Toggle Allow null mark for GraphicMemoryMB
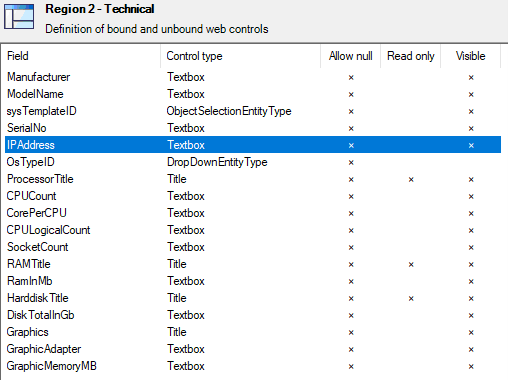 click(351, 367)
